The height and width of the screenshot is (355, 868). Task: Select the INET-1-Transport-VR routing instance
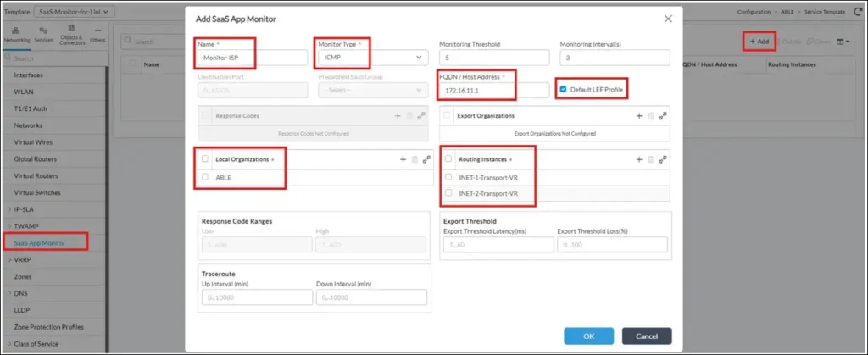click(x=448, y=177)
